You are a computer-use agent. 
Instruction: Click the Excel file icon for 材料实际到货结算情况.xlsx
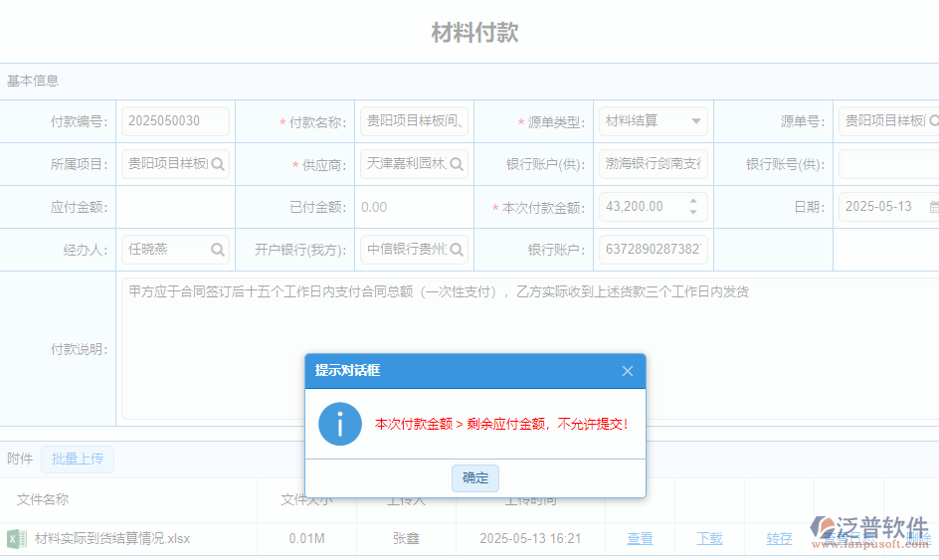(17, 539)
